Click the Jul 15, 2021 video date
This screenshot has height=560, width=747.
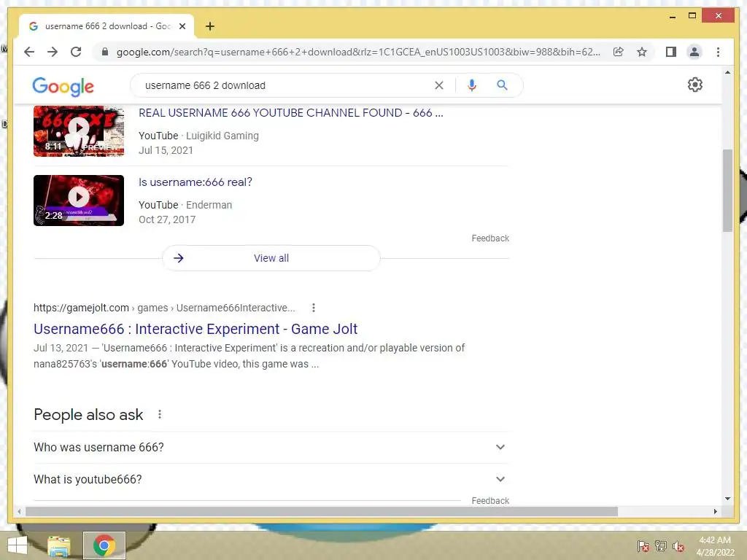tap(166, 150)
